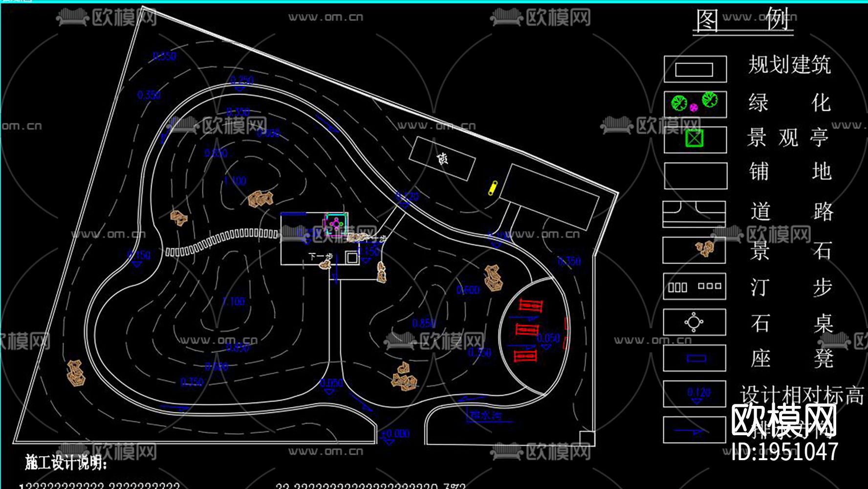The width and height of the screenshot is (868, 489).
Task: Select the 排水沟 drainage label in plan
Action: click(485, 416)
